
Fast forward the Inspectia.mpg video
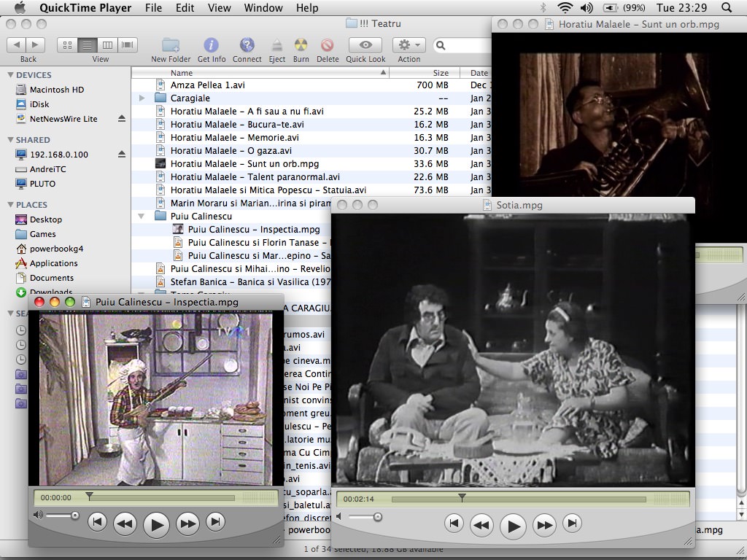click(187, 524)
